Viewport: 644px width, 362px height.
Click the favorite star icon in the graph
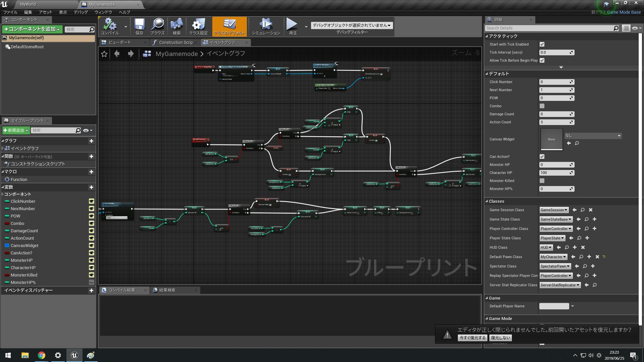click(104, 54)
